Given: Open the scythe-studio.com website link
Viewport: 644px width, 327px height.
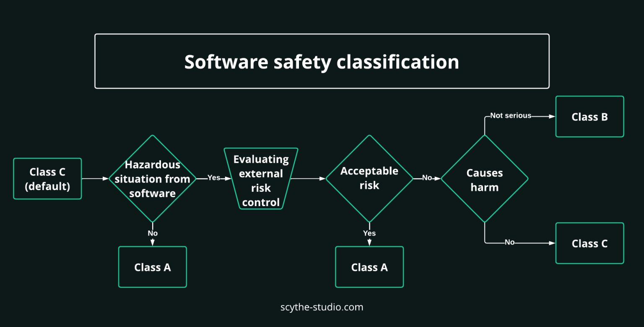Looking at the screenshot, I should click(x=322, y=307).
